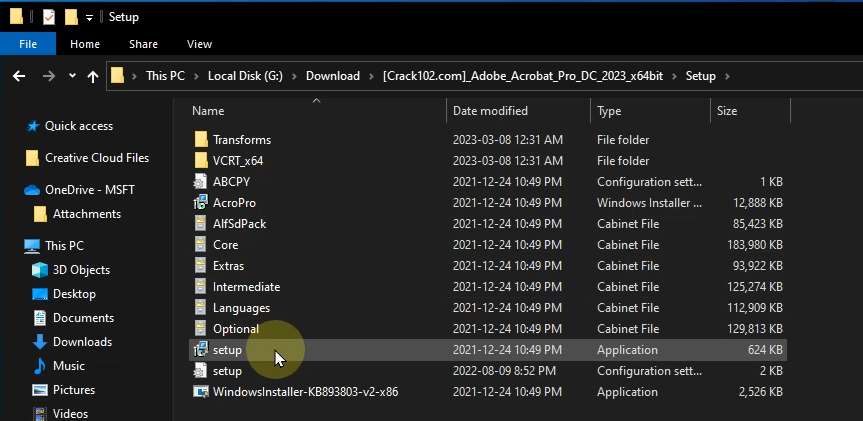Select OneDrive - MSFT in navigation pane
This screenshot has height=421, width=863.
coord(89,190)
